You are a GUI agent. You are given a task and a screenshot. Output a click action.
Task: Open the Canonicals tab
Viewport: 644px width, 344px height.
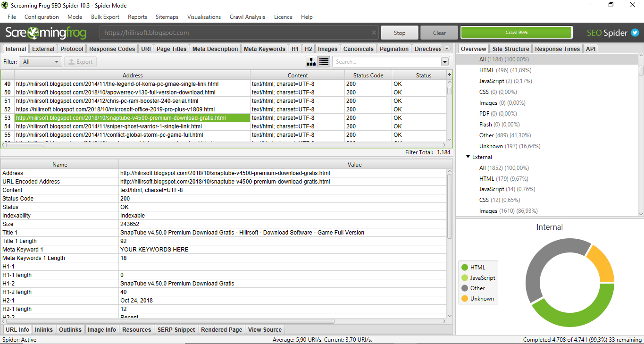point(359,49)
